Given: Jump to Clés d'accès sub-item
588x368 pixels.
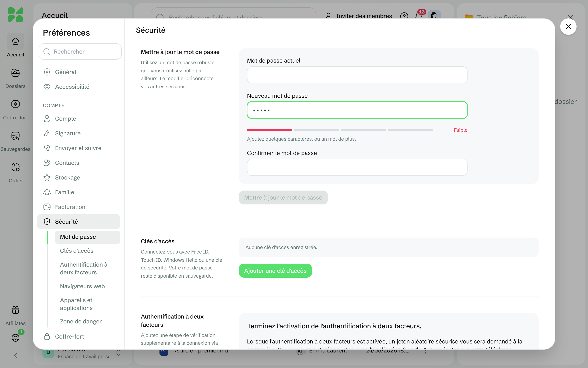Looking at the screenshot, I should (87, 251).
